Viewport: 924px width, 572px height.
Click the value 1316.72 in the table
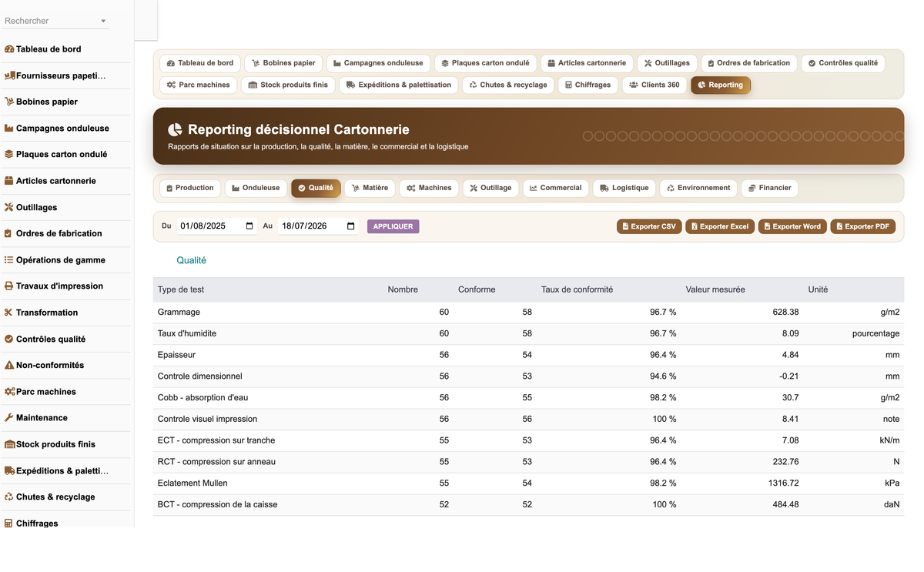783,483
